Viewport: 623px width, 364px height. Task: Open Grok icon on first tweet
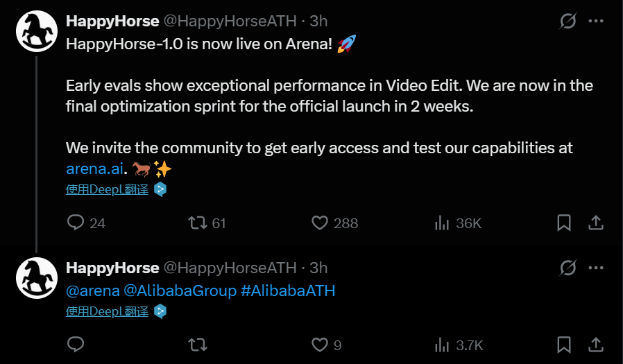coord(567,21)
